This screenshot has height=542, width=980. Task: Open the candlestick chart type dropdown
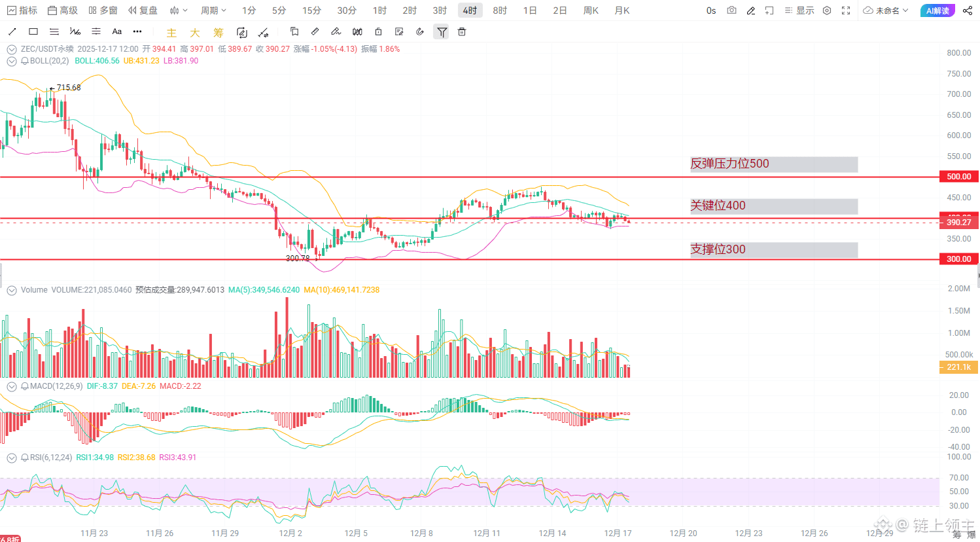[x=179, y=10]
